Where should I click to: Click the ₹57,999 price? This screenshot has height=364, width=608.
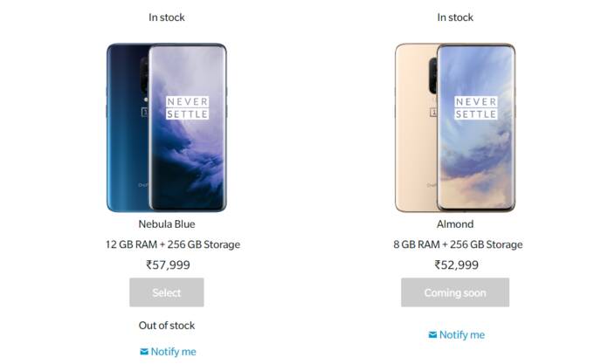[166, 264]
